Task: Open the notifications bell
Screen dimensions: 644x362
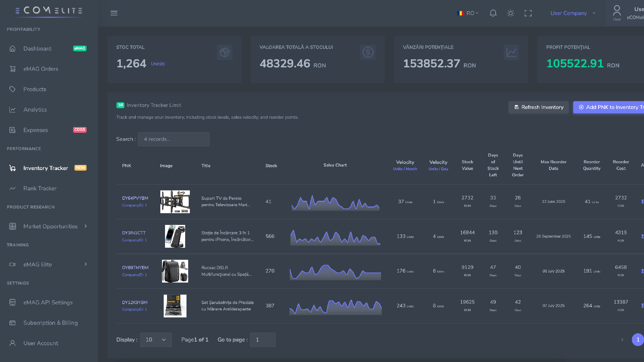Action: (x=493, y=13)
